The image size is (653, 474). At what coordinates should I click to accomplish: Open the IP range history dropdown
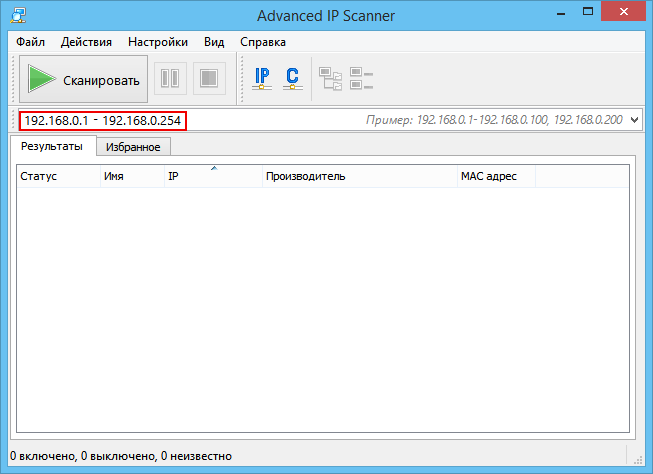[634, 120]
